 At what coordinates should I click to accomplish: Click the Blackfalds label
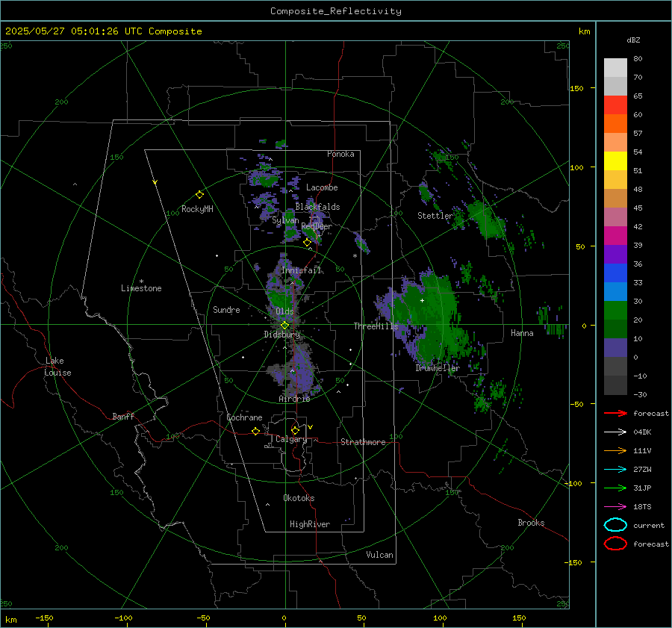click(317, 207)
